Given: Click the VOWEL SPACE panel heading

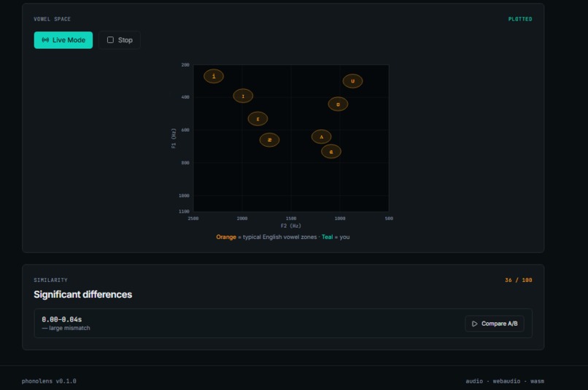Looking at the screenshot, I should tap(52, 19).
